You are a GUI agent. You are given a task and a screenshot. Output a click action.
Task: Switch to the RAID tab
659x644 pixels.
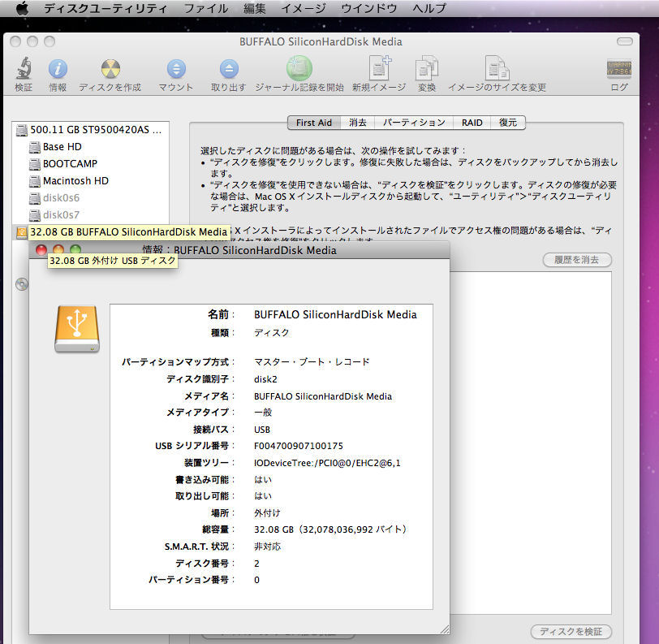[x=472, y=123]
